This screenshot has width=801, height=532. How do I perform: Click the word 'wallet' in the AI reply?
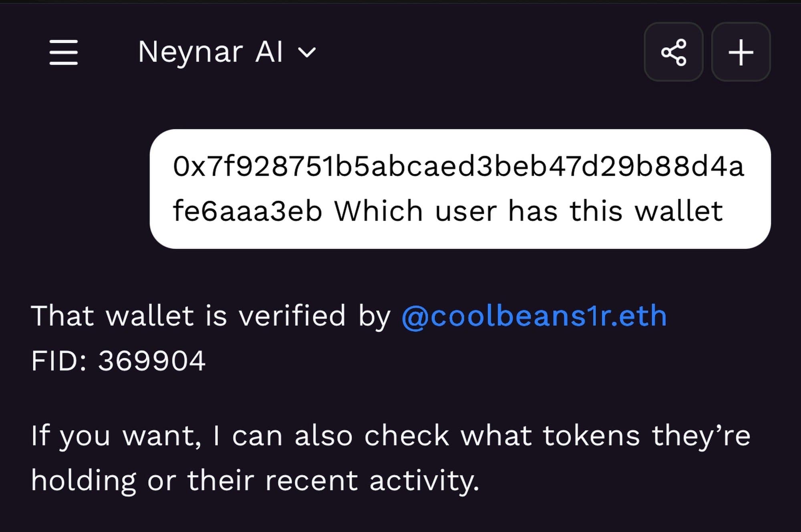(x=150, y=316)
